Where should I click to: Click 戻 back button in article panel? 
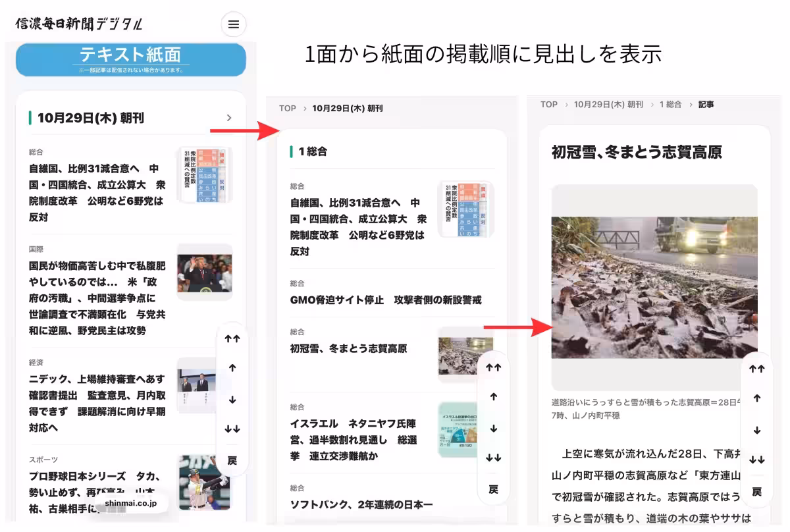(x=757, y=492)
